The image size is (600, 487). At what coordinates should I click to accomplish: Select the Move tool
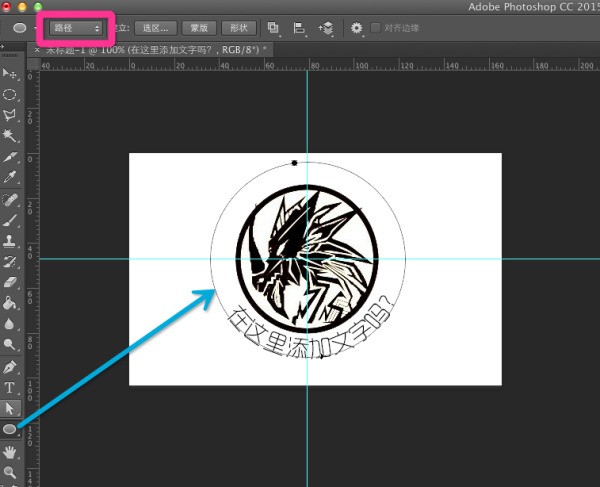pyautogui.click(x=10, y=74)
